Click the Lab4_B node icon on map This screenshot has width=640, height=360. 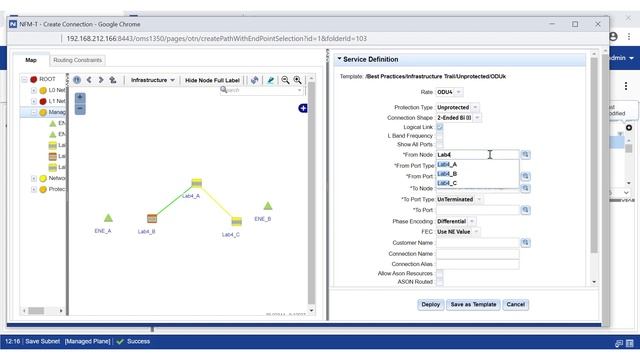(x=152, y=218)
